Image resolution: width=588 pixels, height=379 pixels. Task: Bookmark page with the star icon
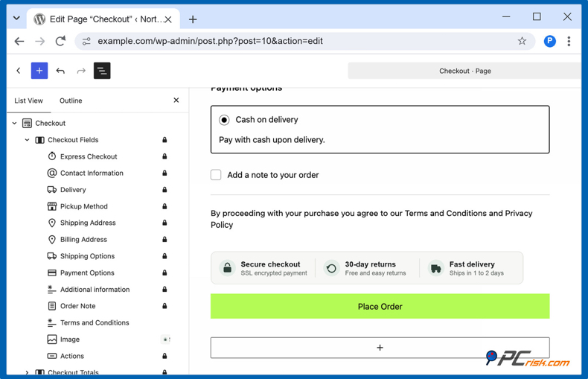[x=522, y=41]
